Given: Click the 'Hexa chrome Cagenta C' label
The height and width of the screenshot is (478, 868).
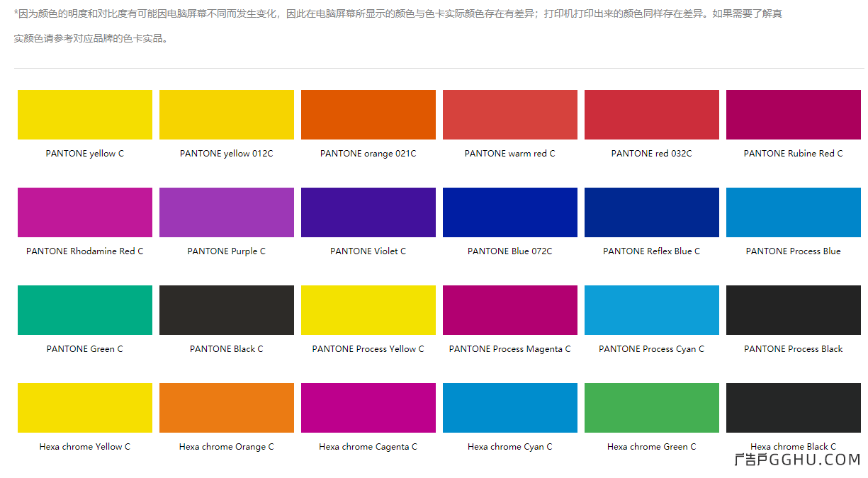Looking at the screenshot, I should pyautogui.click(x=368, y=447).
